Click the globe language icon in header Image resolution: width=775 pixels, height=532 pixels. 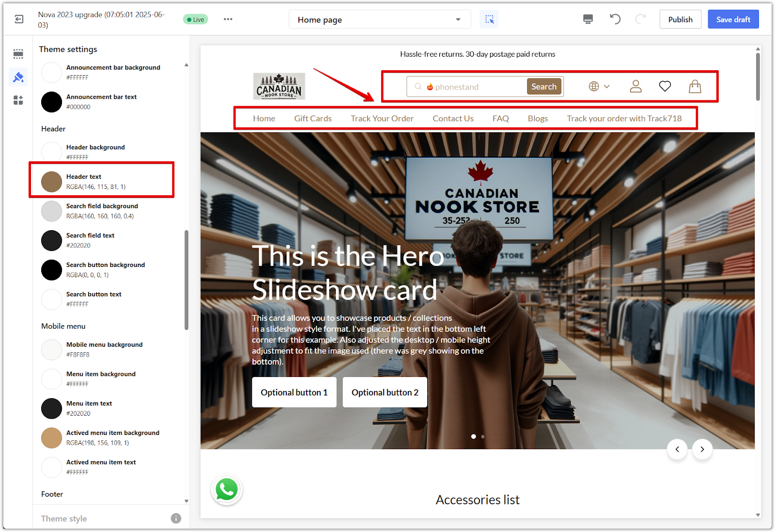point(594,86)
